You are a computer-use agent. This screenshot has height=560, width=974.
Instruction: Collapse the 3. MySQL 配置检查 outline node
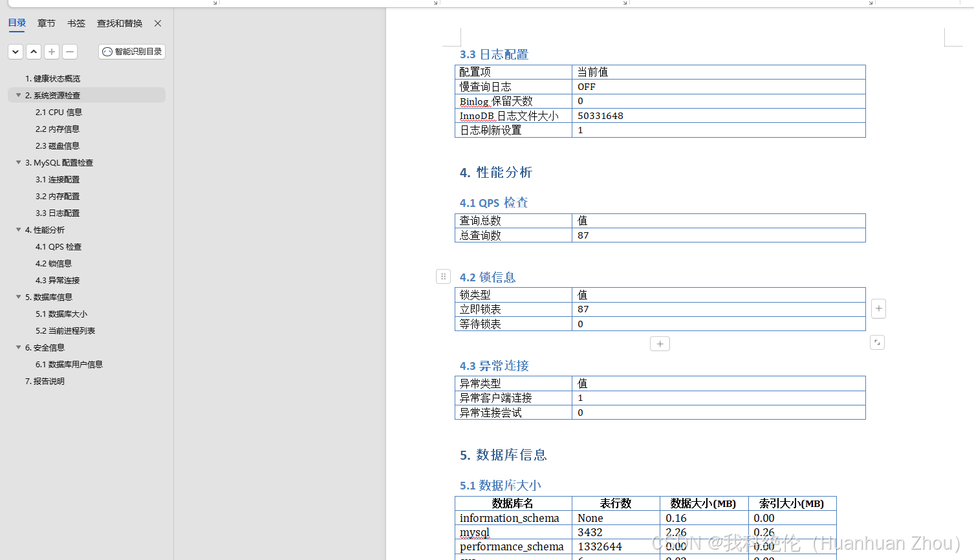click(18, 162)
